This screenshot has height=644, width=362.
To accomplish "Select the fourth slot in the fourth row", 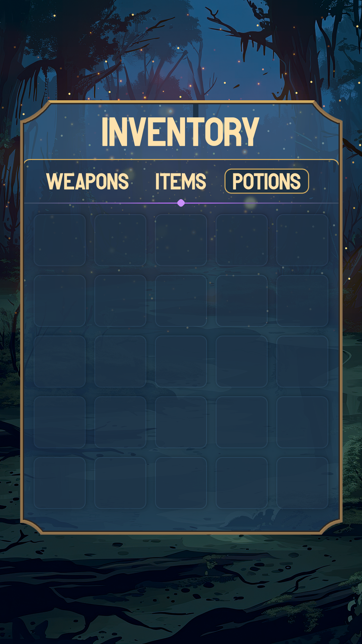I will [242, 422].
